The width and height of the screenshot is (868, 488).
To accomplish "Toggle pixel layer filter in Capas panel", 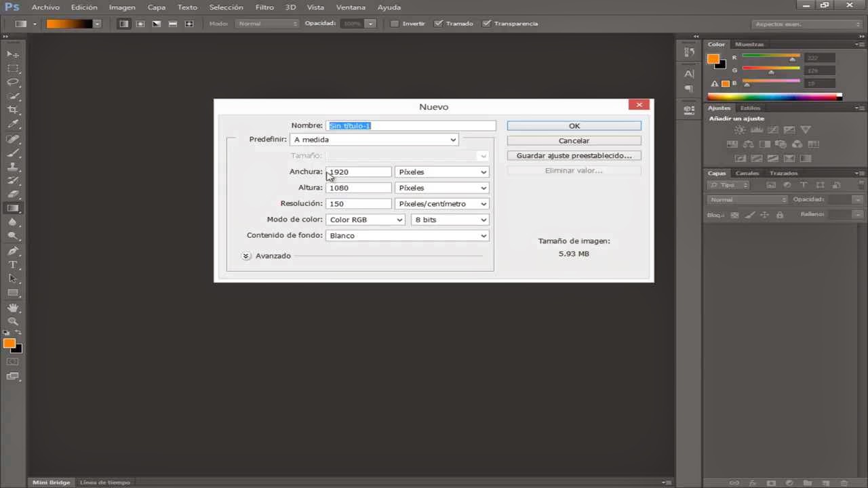I will [771, 185].
